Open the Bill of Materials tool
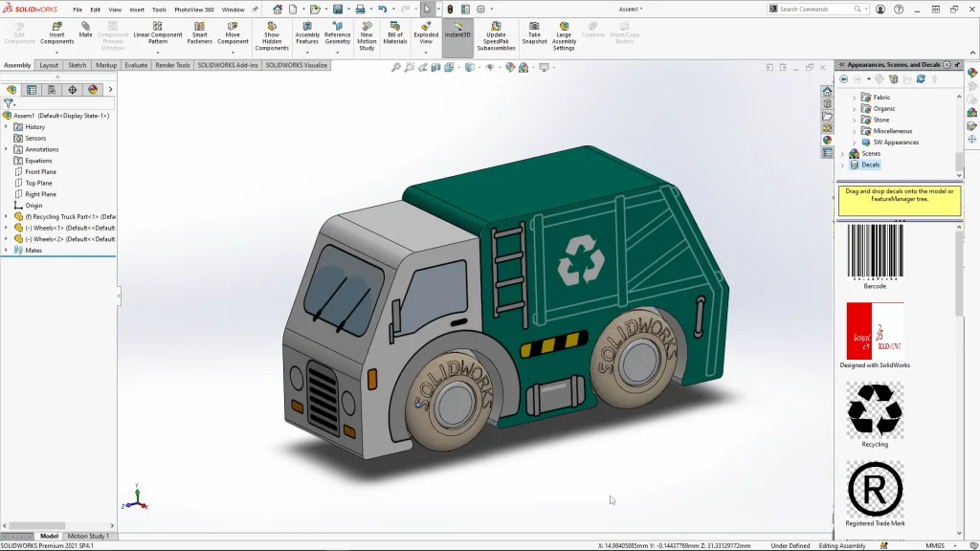The width and height of the screenshot is (980, 551). pos(395,27)
